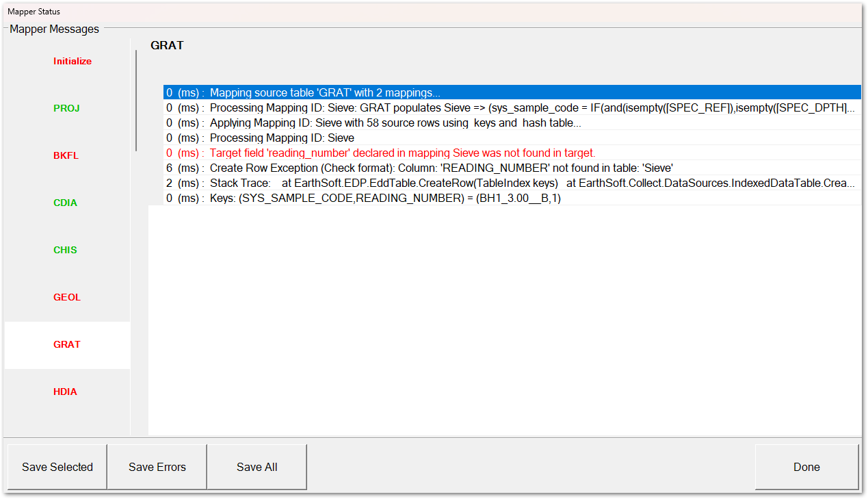Screen dimensions: 868x499
Task: Switch to the CDIA section
Action: click(65, 203)
